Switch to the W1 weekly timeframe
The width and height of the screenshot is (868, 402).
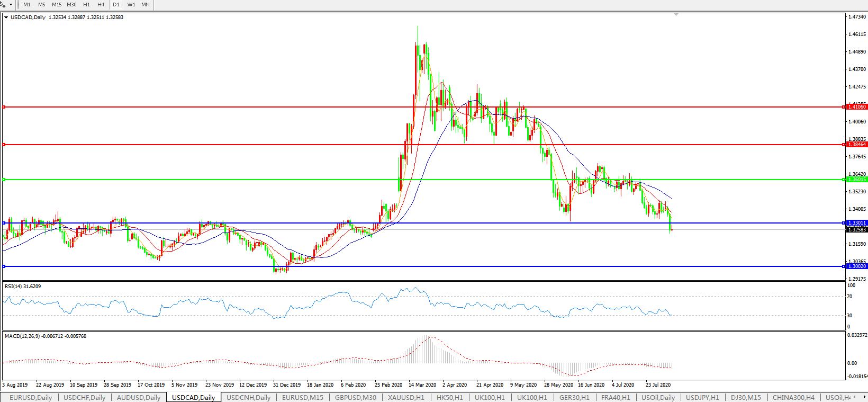coord(131,4)
